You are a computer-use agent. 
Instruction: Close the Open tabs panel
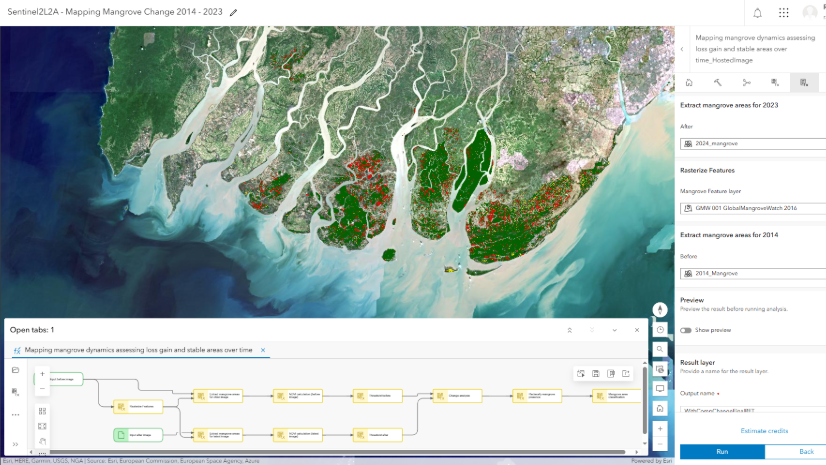tap(637, 330)
